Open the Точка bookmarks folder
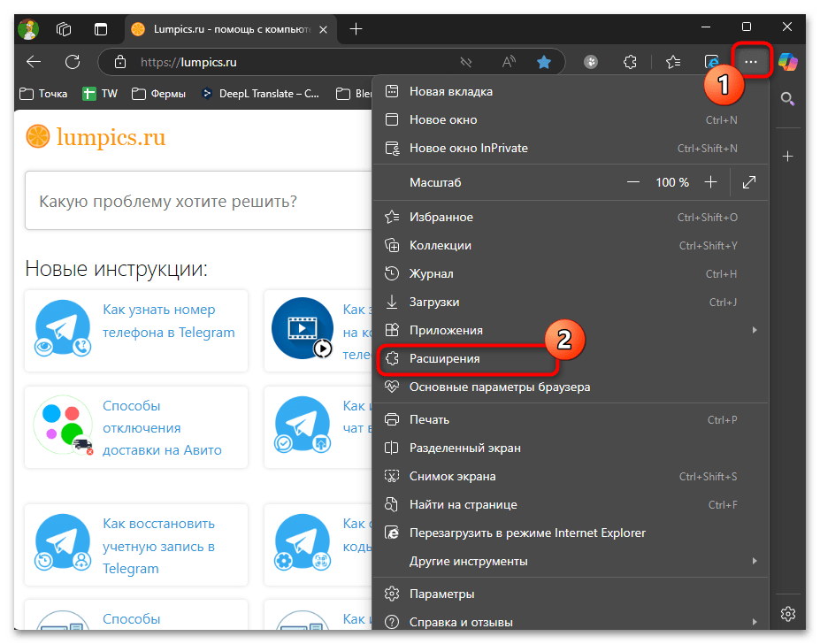 point(43,94)
